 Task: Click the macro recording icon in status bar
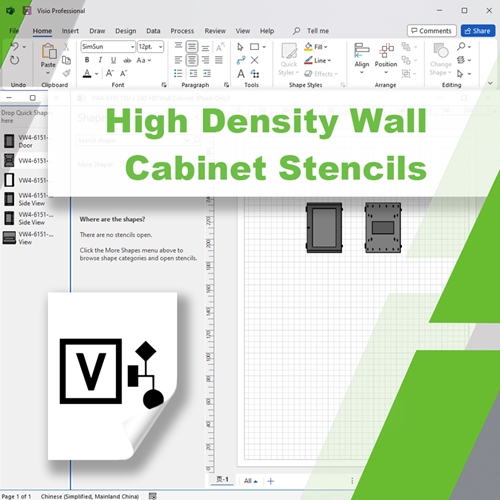click(x=153, y=496)
